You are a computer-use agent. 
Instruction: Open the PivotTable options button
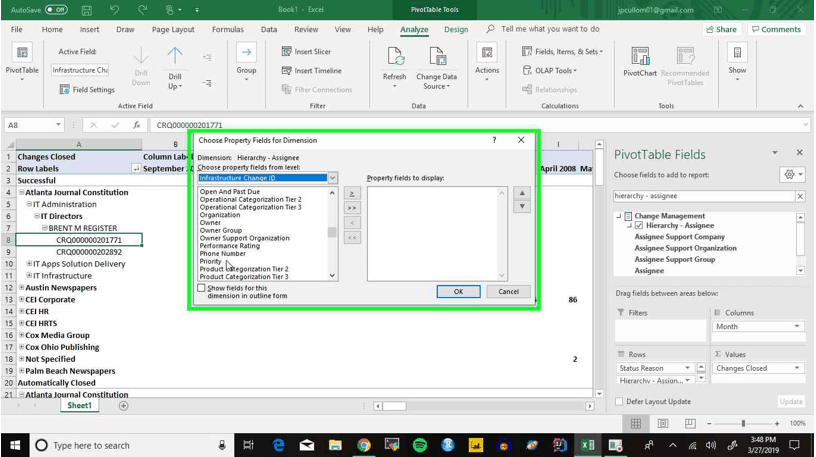click(22, 62)
